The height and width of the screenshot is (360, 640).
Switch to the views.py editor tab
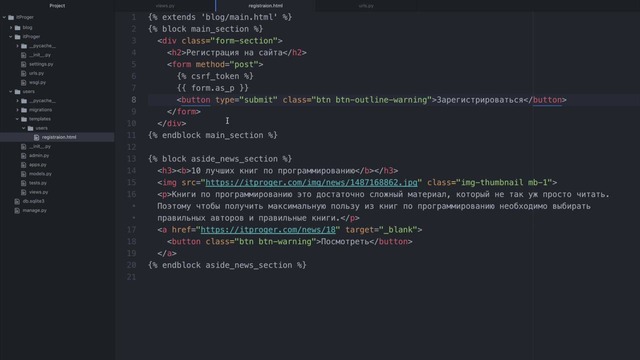(165, 6)
